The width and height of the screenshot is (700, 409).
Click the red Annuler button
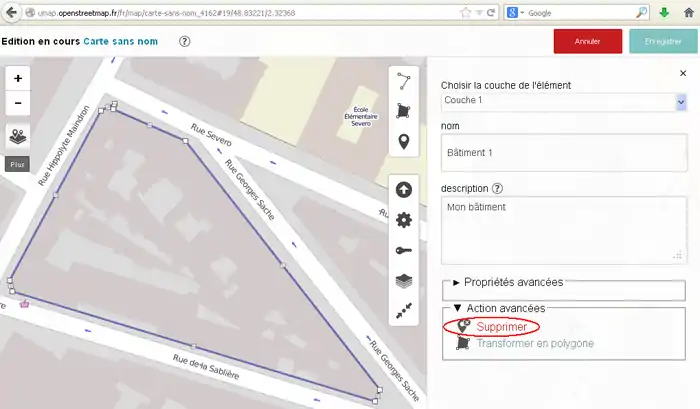click(x=587, y=42)
